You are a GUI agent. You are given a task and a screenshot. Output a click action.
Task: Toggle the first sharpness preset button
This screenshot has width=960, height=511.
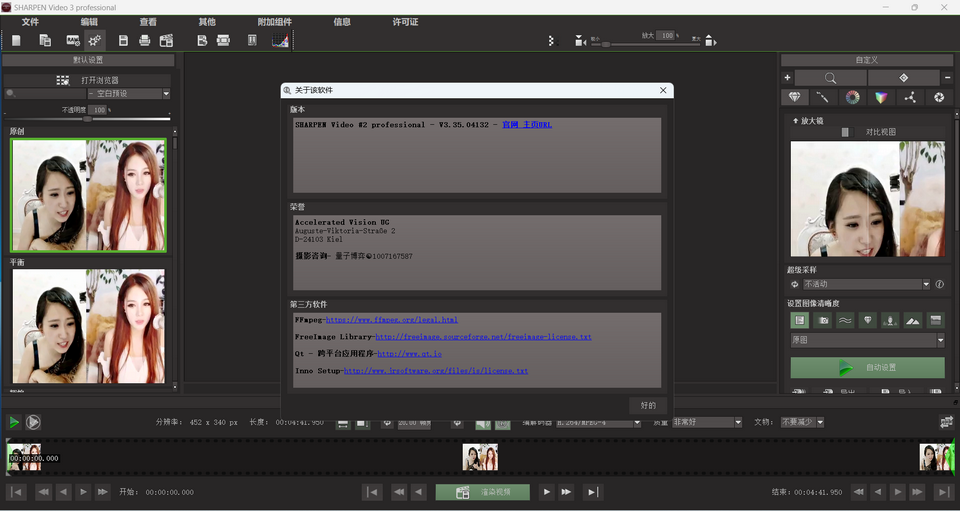800,320
